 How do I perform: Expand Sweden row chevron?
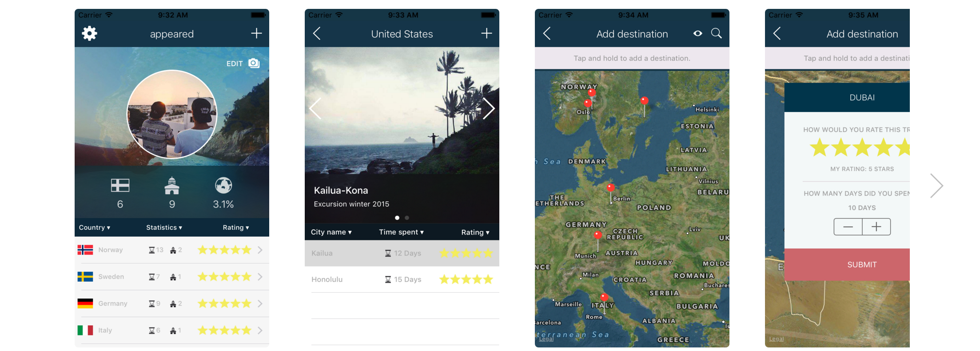pos(260,277)
